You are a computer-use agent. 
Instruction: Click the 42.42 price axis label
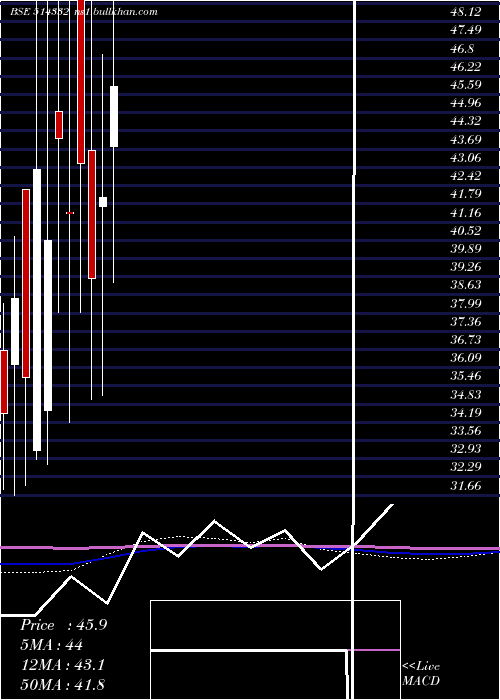(x=466, y=176)
